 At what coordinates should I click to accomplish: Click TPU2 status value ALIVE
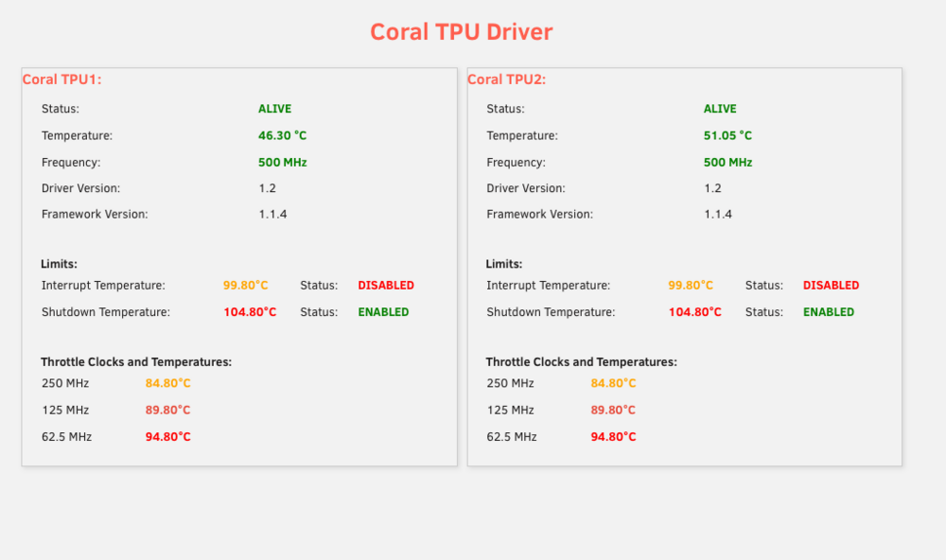pos(720,109)
